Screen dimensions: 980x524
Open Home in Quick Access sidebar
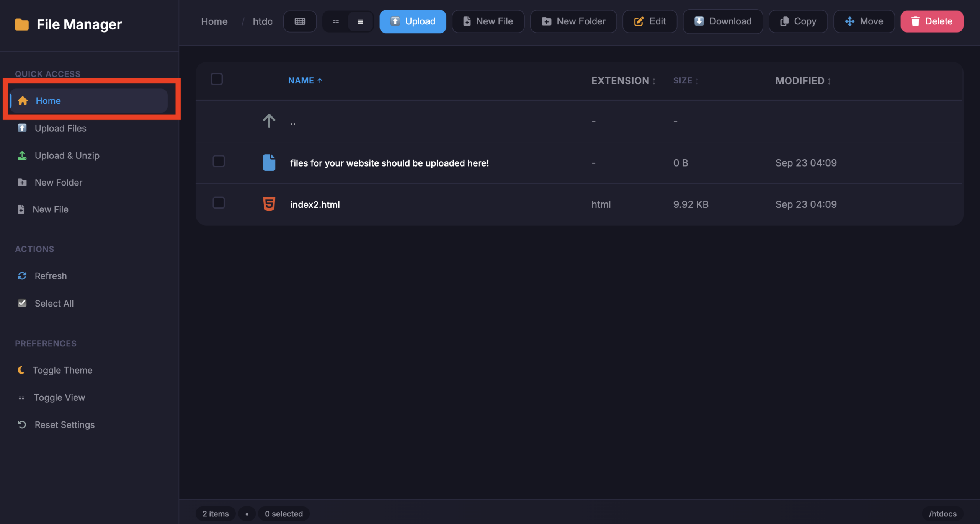[x=89, y=101]
